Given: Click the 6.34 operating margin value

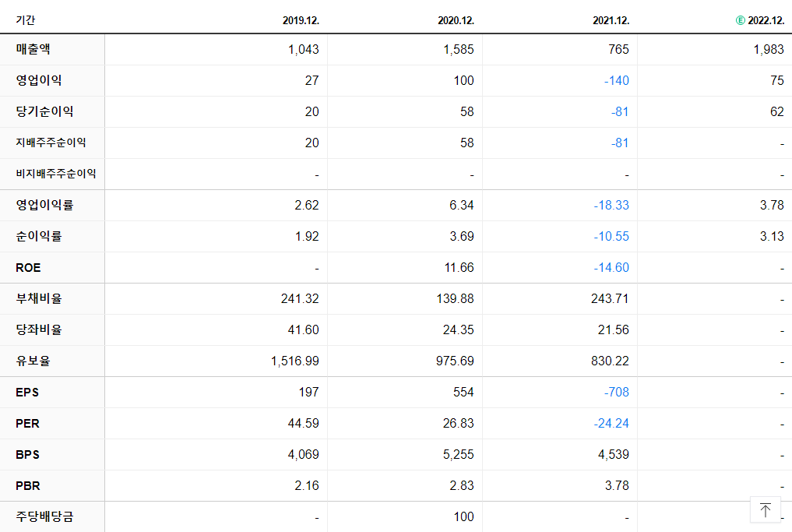Looking at the screenshot, I should (461, 205).
